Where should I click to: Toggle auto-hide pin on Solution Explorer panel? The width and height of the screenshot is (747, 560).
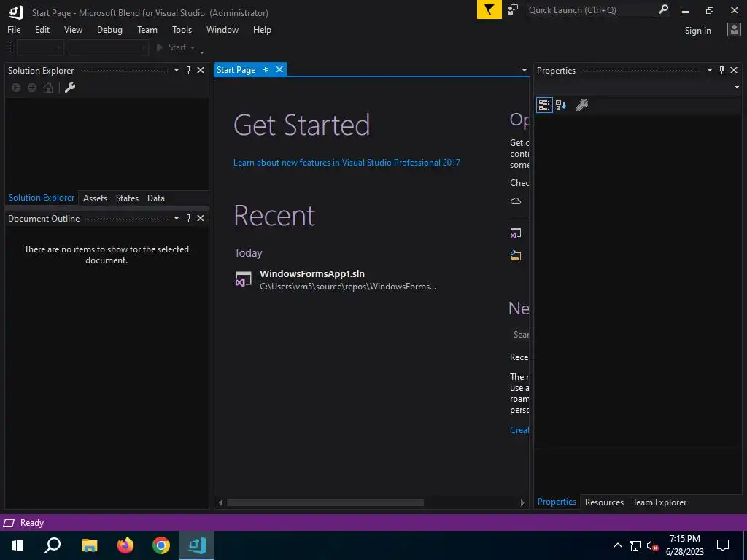(x=189, y=70)
